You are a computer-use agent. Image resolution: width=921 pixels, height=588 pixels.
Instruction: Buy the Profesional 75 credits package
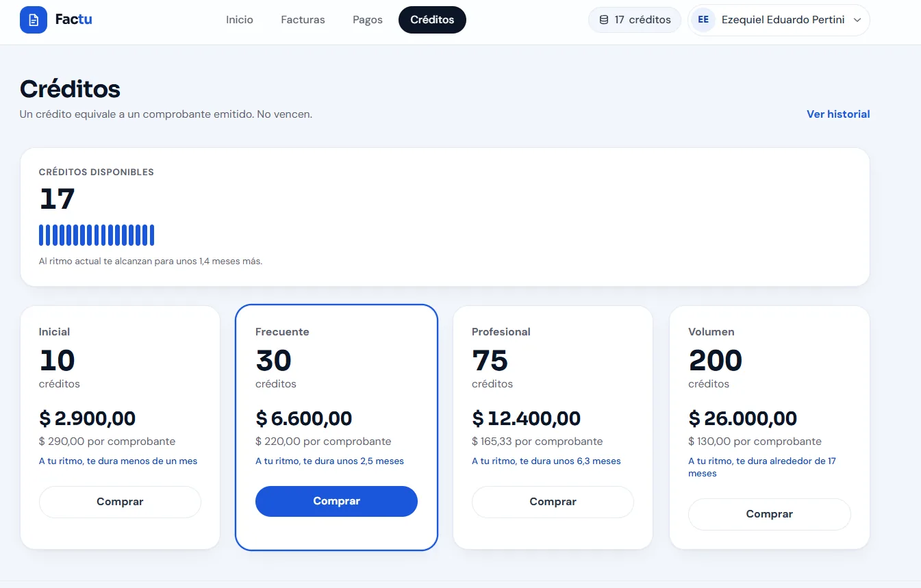[x=553, y=502]
